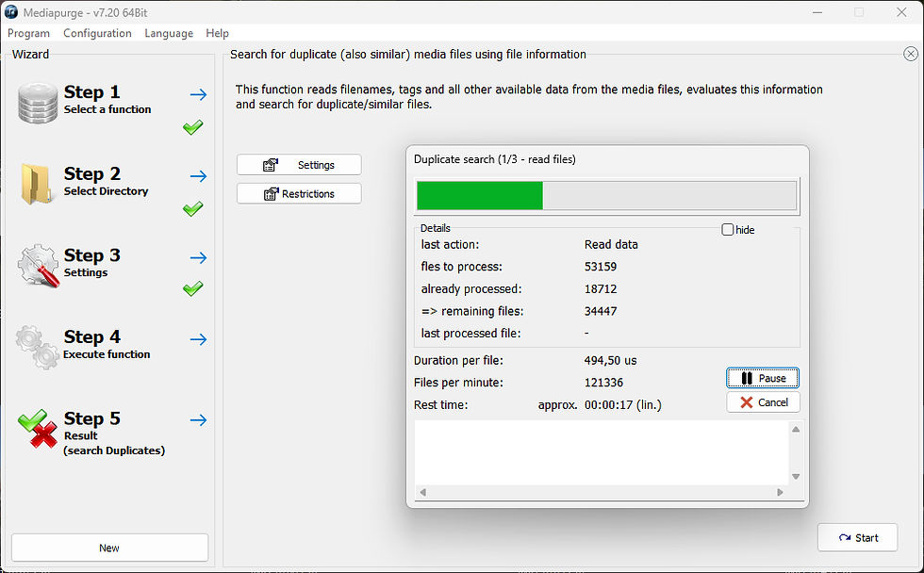This screenshot has height=573, width=924.
Task: Click the Read data last action value
Action: point(611,244)
